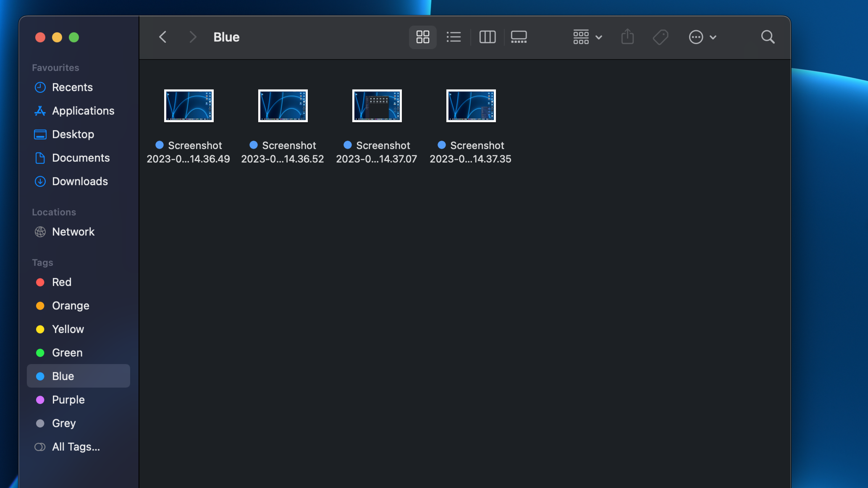Screen dimensions: 868x488
Task: Switch to gallery view
Action: (x=519, y=37)
